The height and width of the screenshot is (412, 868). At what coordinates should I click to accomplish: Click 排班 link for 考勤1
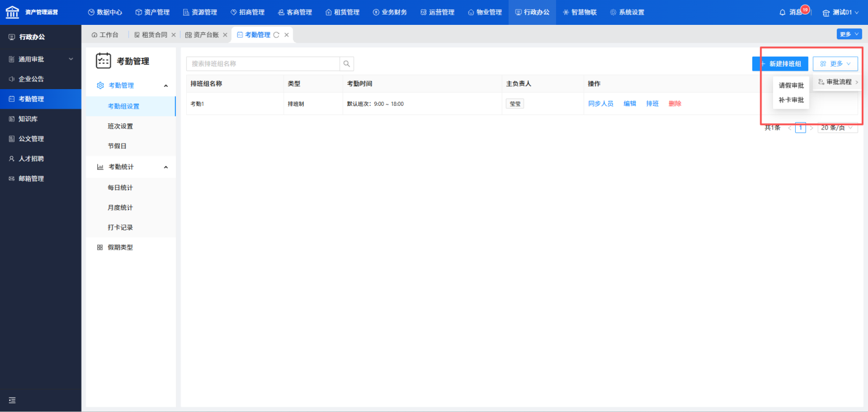click(652, 104)
